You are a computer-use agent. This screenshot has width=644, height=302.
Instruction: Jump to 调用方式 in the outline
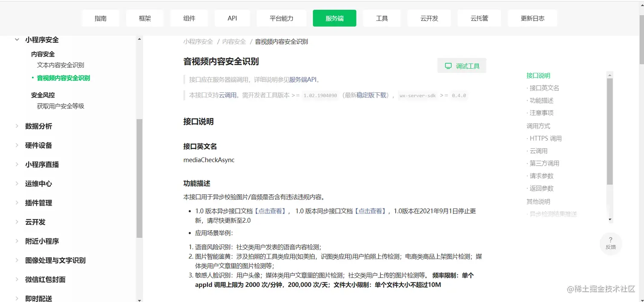coord(538,126)
